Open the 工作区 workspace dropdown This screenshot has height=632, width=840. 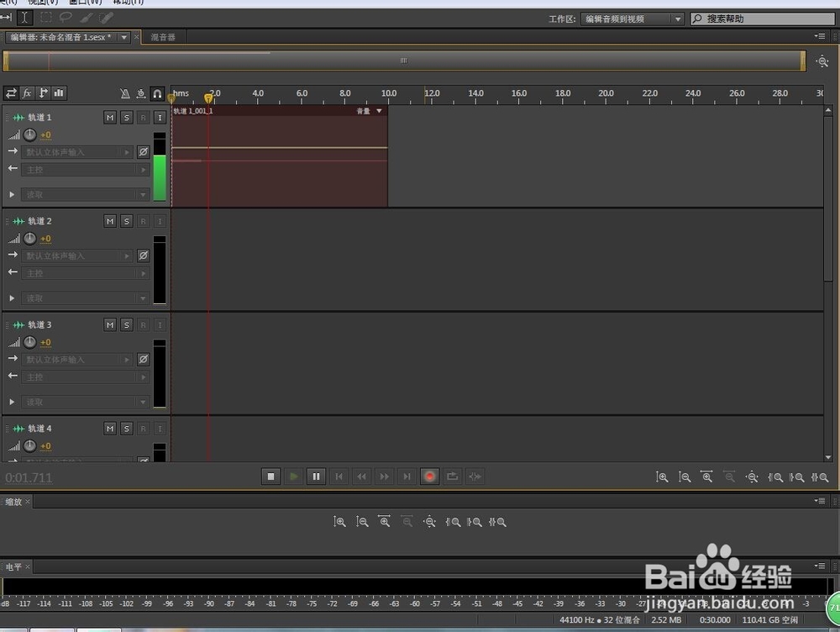tap(633, 18)
